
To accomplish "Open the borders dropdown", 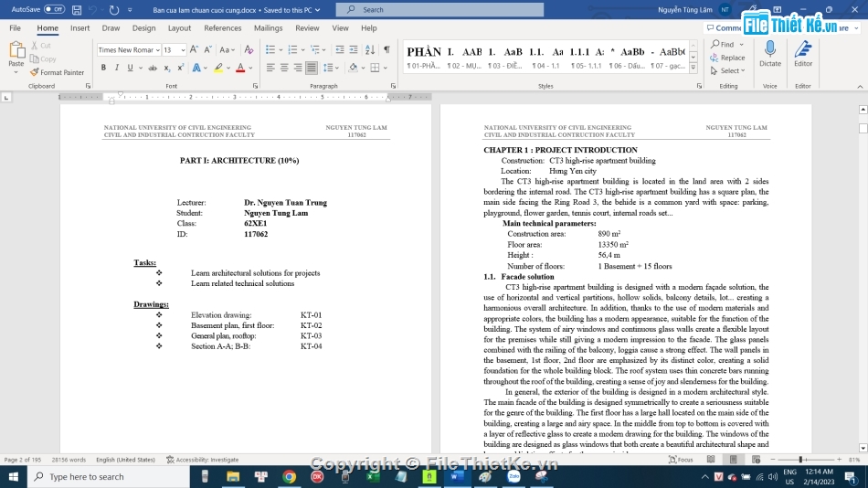I will click(x=385, y=68).
